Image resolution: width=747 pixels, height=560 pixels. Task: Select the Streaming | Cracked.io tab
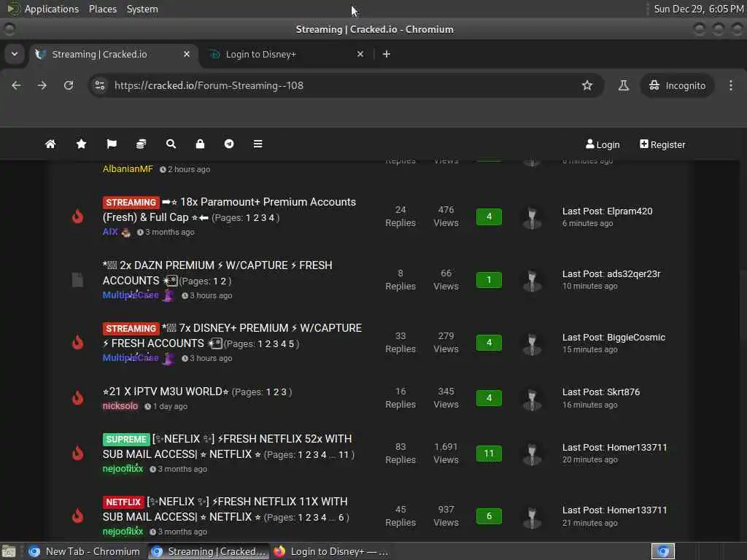113,54
